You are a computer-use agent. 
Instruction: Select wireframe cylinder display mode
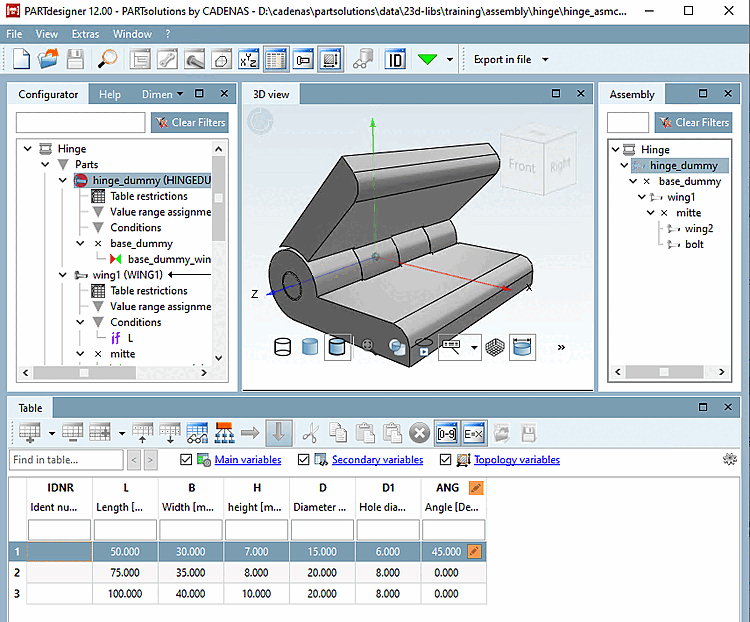pyautogui.click(x=282, y=347)
